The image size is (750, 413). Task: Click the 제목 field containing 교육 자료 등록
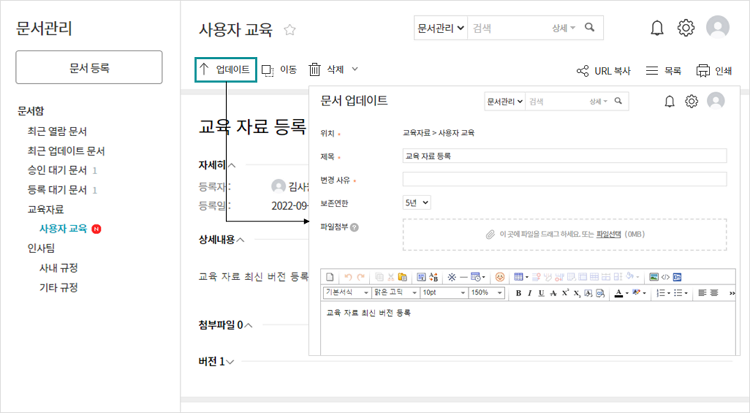564,156
